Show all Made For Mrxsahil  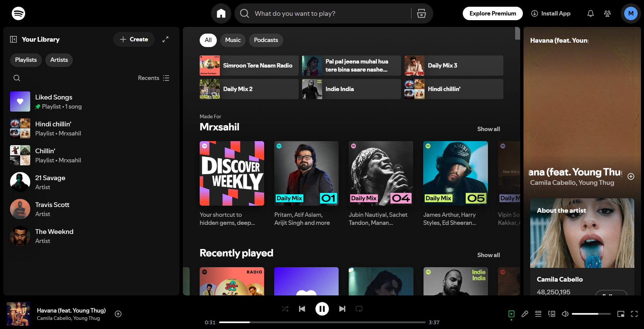click(x=488, y=129)
